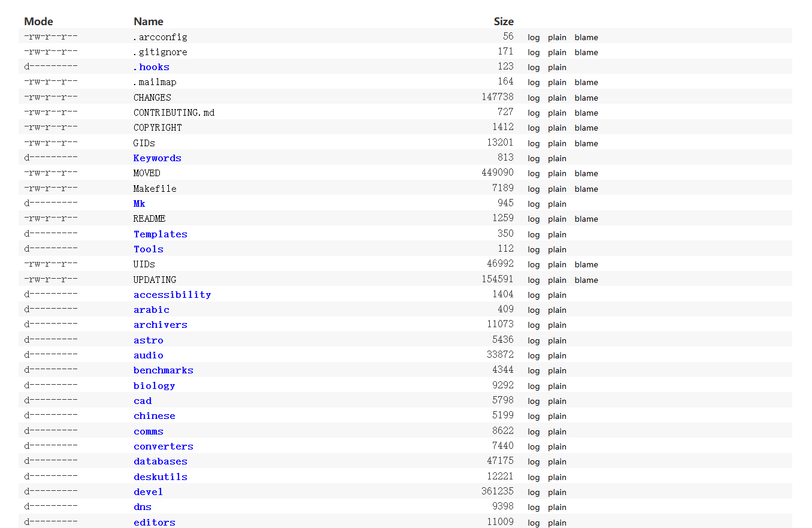Show blame for GIDs
Screen dimensions: 812x528
tap(586, 143)
